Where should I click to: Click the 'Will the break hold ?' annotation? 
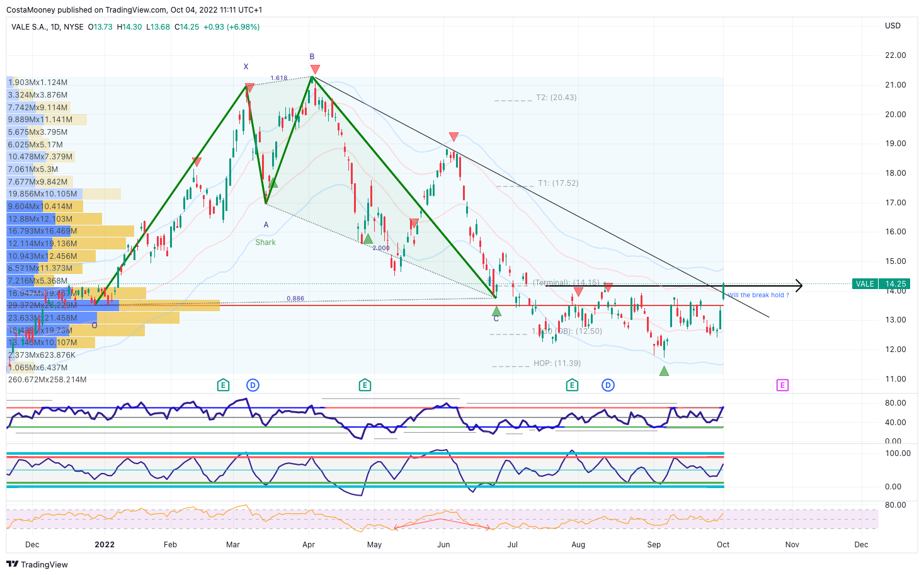[758, 295]
